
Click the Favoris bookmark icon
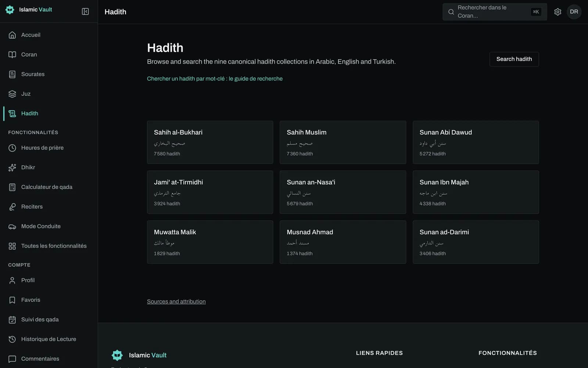tap(12, 300)
